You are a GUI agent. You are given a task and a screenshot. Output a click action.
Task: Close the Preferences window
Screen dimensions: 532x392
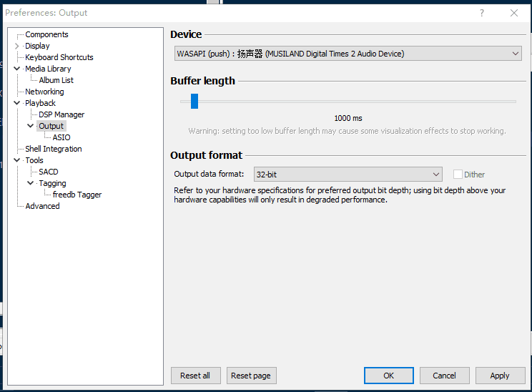(x=514, y=13)
